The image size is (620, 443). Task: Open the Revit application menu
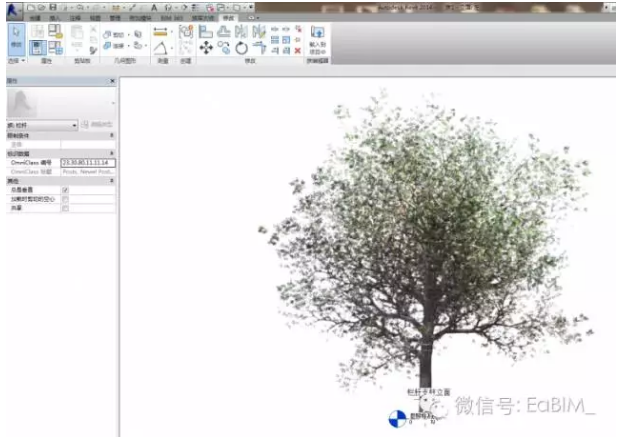point(14,10)
